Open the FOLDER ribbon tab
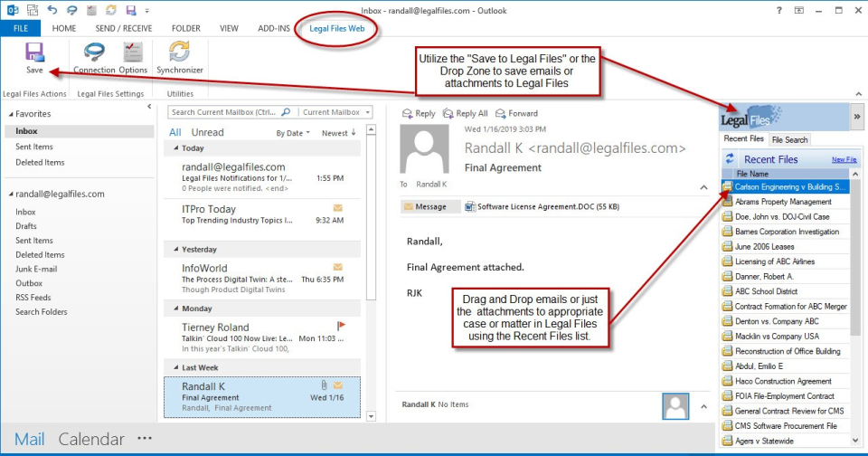The height and width of the screenshot is (456, 868). coord(186,28)
